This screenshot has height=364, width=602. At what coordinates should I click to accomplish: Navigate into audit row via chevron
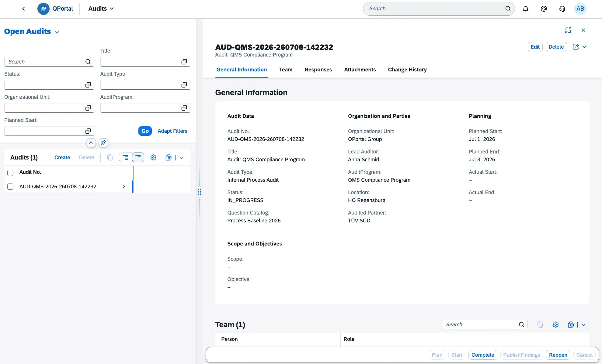[124, 187]
